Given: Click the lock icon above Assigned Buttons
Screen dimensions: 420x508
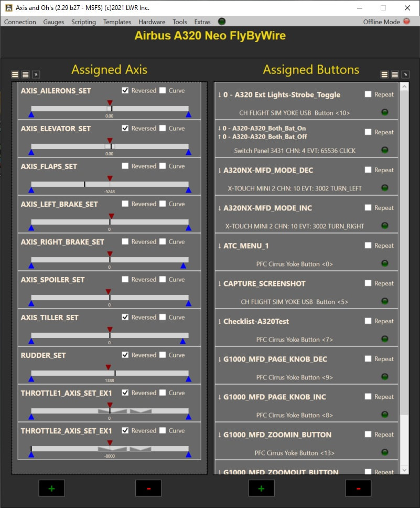Looking at the screenshot, I should tap(405, 75).
